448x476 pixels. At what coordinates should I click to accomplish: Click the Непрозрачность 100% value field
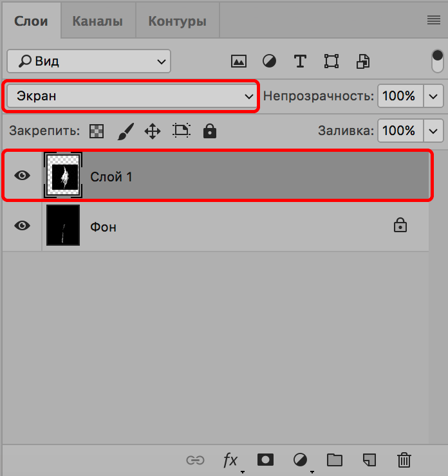400,96
